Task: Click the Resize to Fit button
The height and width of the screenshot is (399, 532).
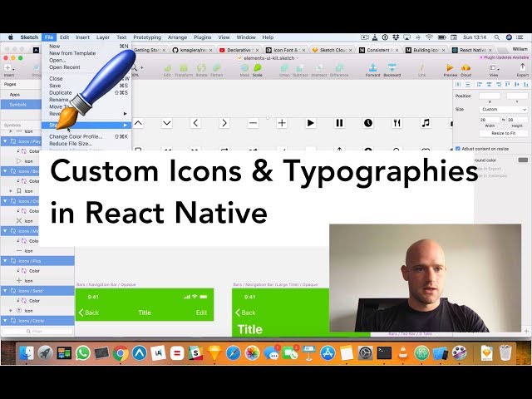Action: click(x=504, y=133)
